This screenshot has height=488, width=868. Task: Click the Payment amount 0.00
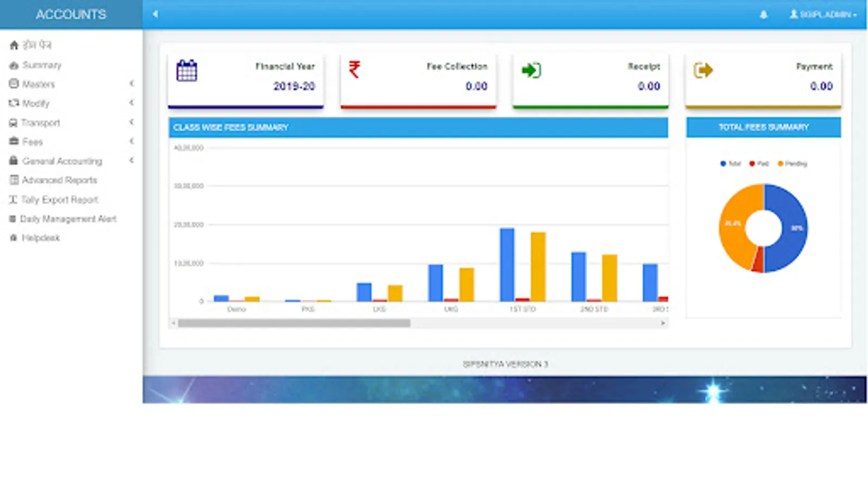821,86
